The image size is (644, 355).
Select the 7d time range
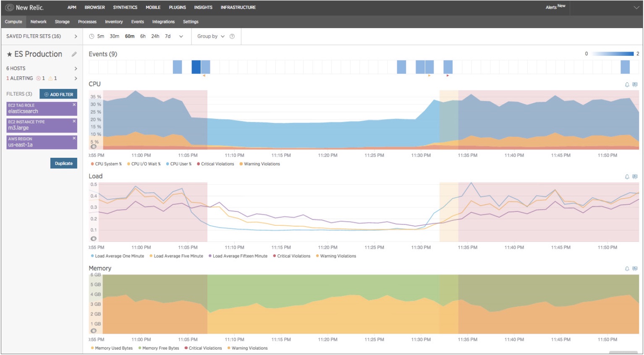(168, 37)
